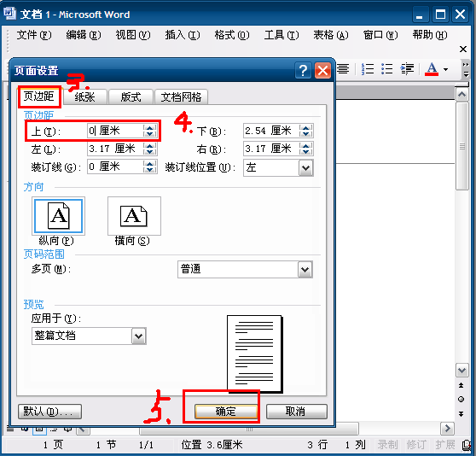Click the increase indent toolbar icon
The height and width of the screenshot is (456, 476).
coord(407,69)
